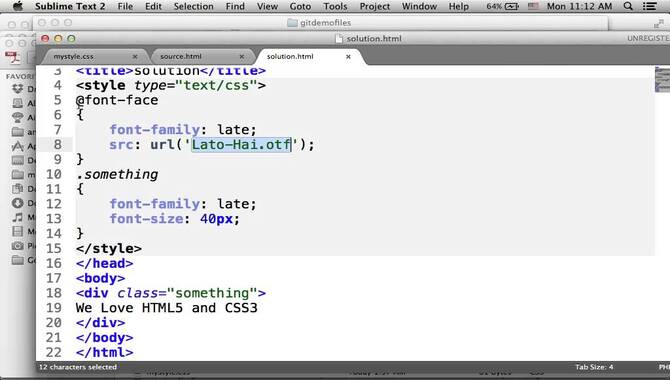Open the Notification Center list icon
Screen dimensions: 670x380
[x=649, y=6]
